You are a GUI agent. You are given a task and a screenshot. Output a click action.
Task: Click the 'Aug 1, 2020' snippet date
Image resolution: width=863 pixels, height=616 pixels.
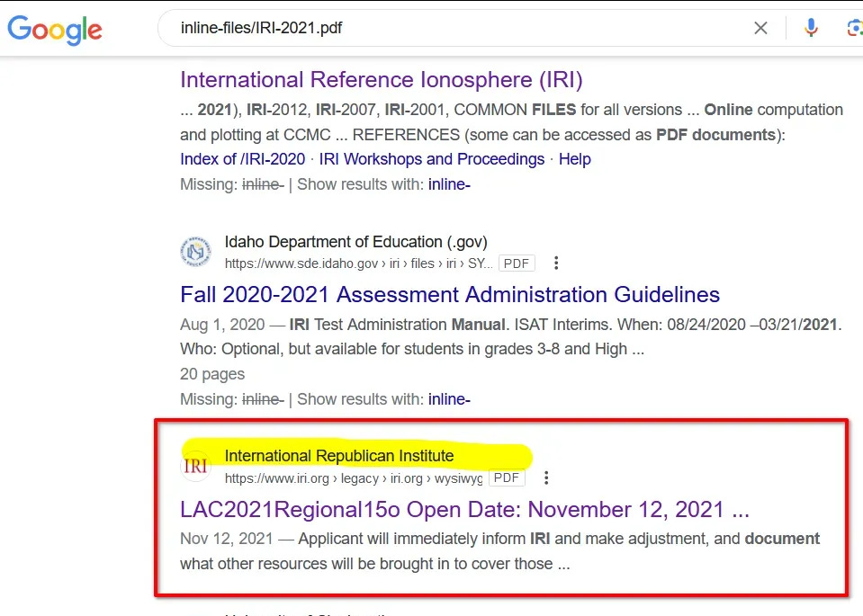click(222, 325)
